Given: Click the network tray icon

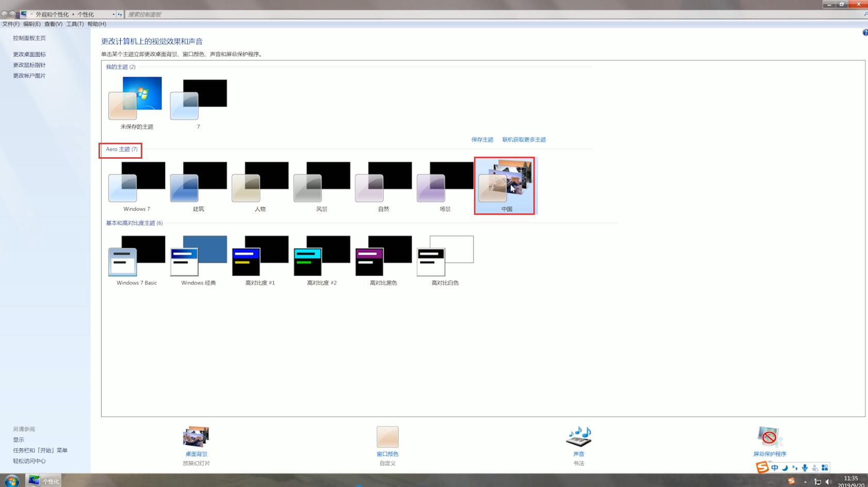Looking at the screenshot, I should point(817,482).
